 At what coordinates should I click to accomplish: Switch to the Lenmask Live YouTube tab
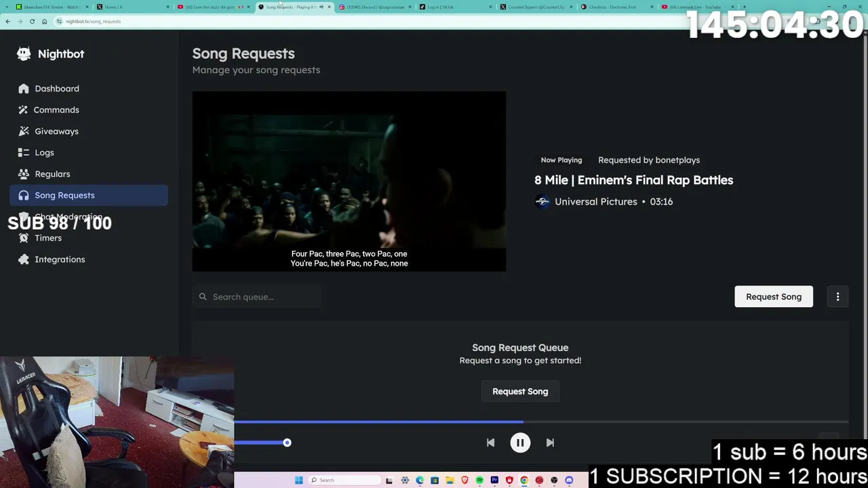click(696, 7)
